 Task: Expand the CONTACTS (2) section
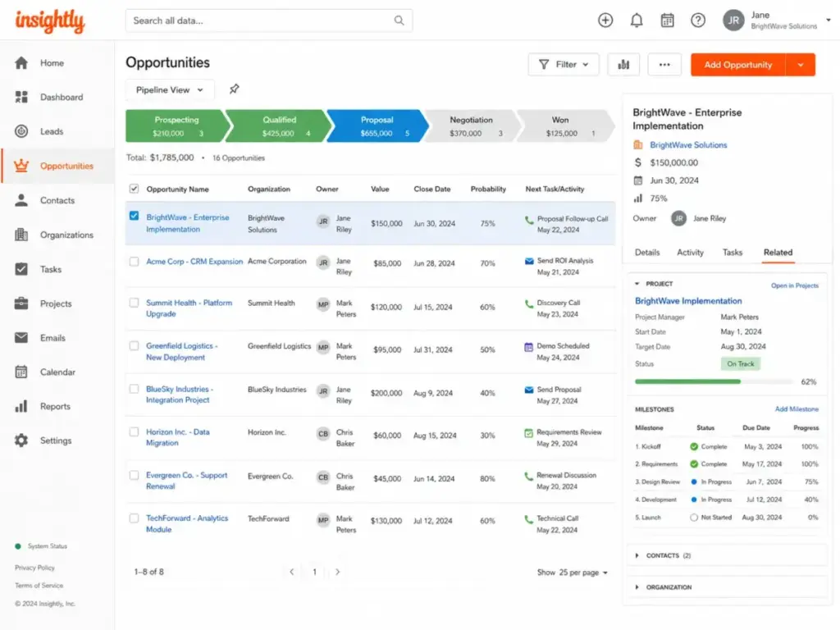637,555
